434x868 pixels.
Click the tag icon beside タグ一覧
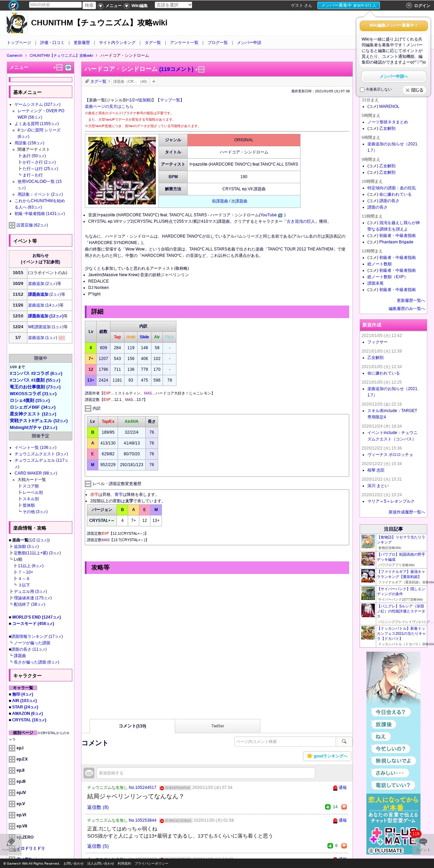pyautogui.click(x=87, y=81)
